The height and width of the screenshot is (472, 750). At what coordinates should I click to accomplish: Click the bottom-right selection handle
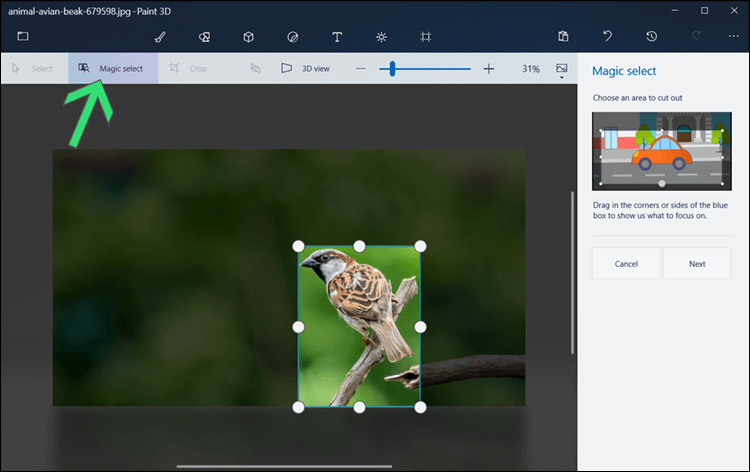pos(420,407)
